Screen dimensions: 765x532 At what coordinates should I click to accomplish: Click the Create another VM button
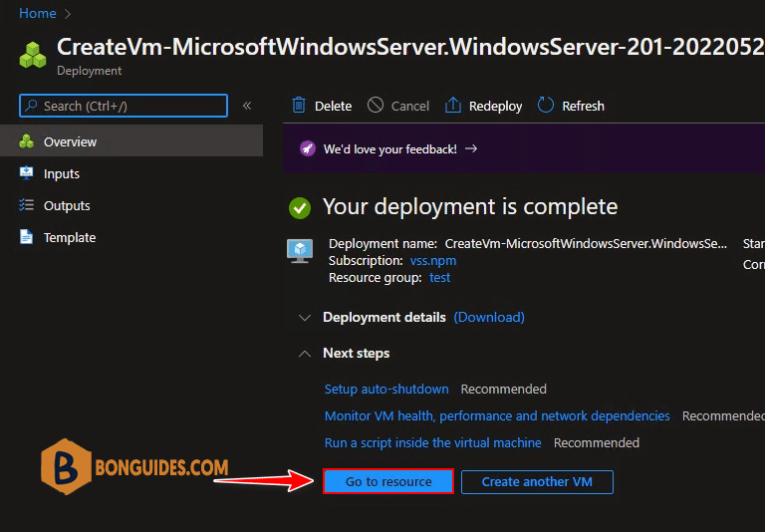[x=537, y=482]
